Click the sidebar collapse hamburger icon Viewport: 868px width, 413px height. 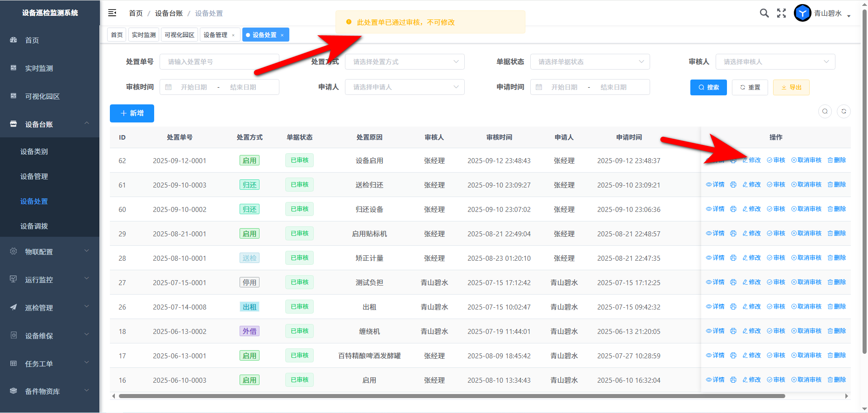pos(112,13)
